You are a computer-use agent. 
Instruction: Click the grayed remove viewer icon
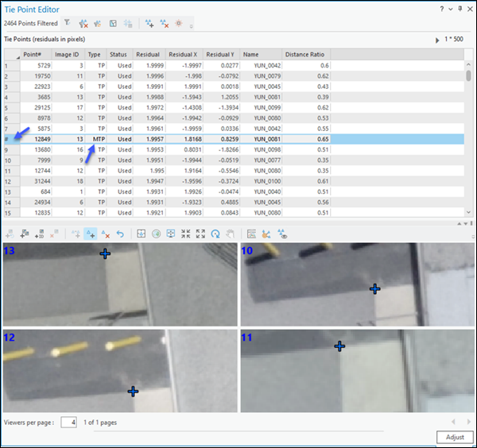tap(54, 234)
